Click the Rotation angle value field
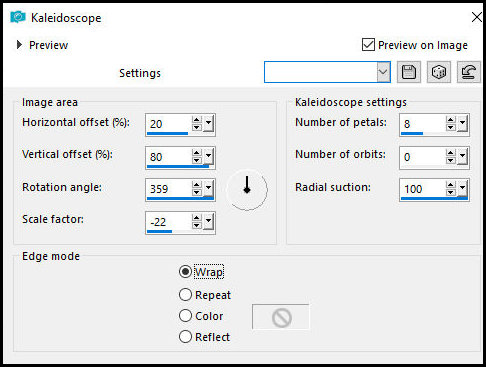The height and width of the screenshot is (367, 486). 169,189
